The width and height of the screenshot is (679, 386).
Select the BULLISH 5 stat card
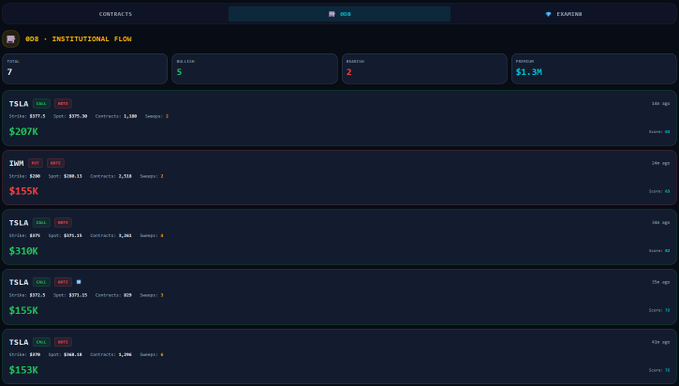pyautogui.click(x=255, y=68)
